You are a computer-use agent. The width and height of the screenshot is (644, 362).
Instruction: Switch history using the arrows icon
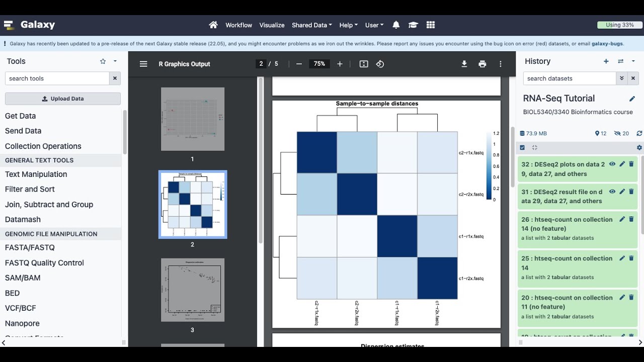coord(620,61)
